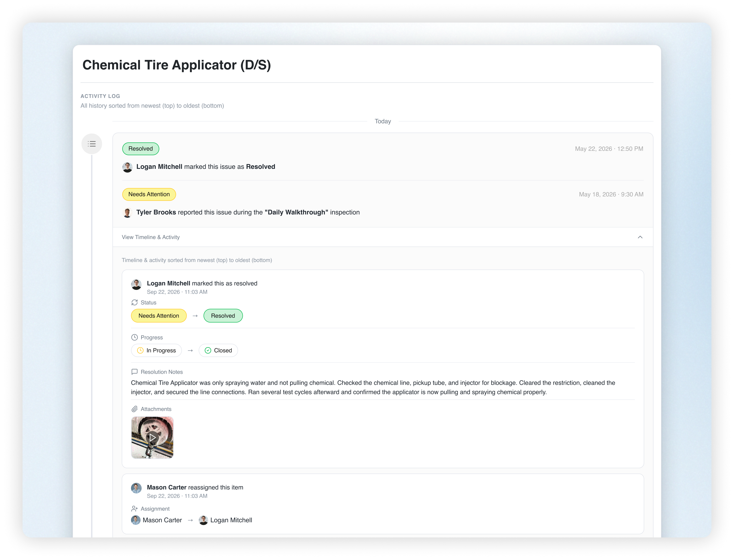Click the 'Daily Walkthrough' inspection name
Viewport: 734px width, 560px height.
(x=296, y=212)
